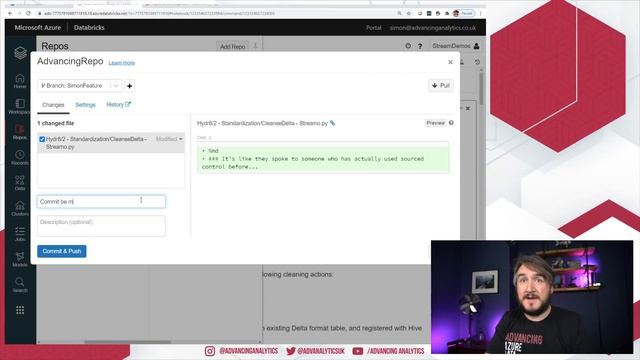Screen dimensions: 640x360
Task: Open Jobs in the left sidebar
Action: click(x=20, y=234)
